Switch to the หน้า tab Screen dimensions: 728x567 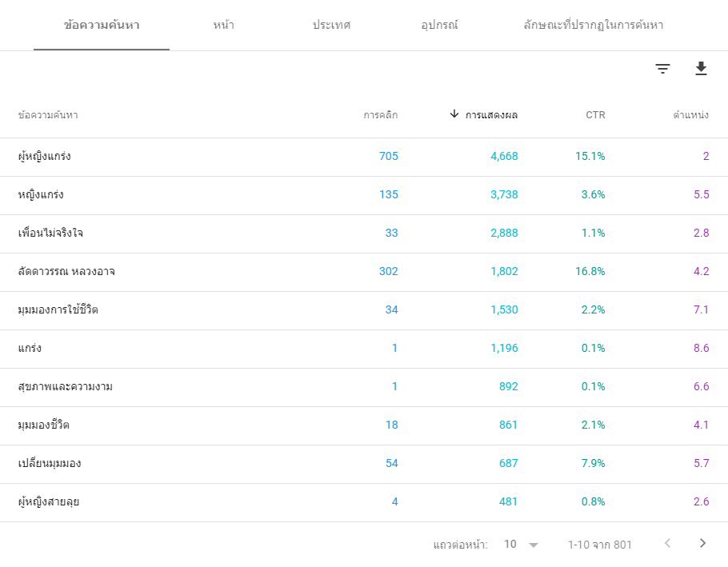coord(223,25)
